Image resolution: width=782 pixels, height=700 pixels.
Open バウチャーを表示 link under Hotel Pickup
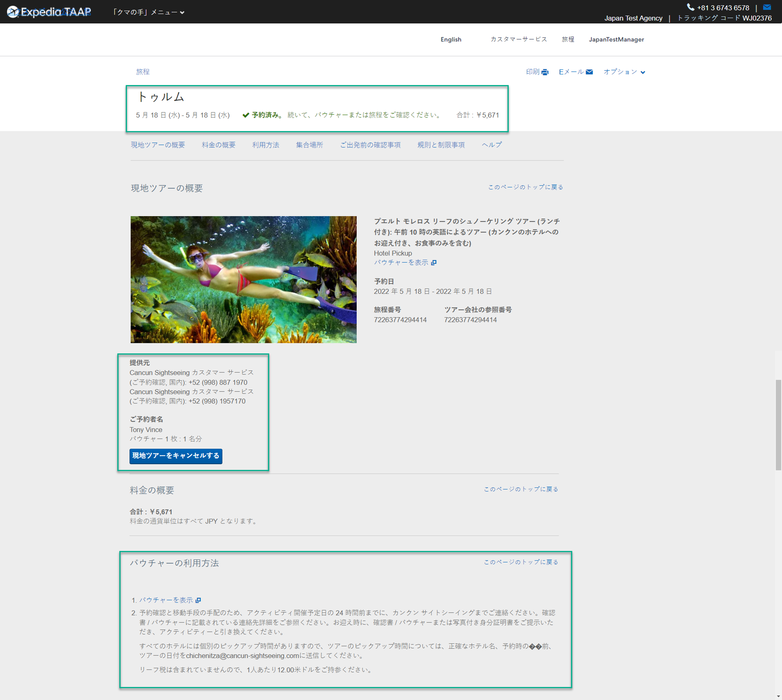pos(401,262)
